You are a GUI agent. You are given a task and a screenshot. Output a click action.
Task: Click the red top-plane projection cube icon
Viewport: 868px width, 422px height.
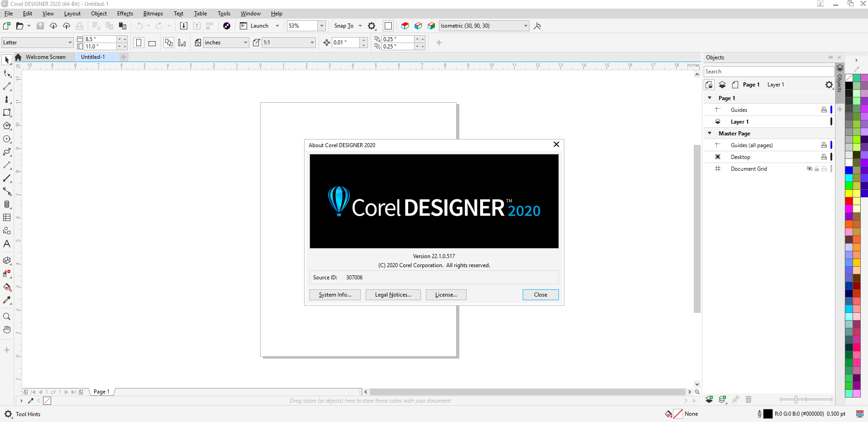pyautogui.click(x=405, y=26)
